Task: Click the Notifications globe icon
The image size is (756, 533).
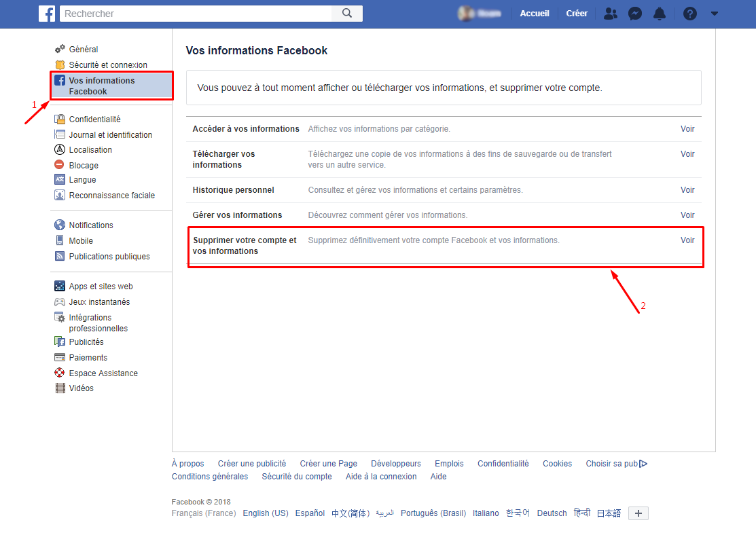Action: [x=60, y=225]
